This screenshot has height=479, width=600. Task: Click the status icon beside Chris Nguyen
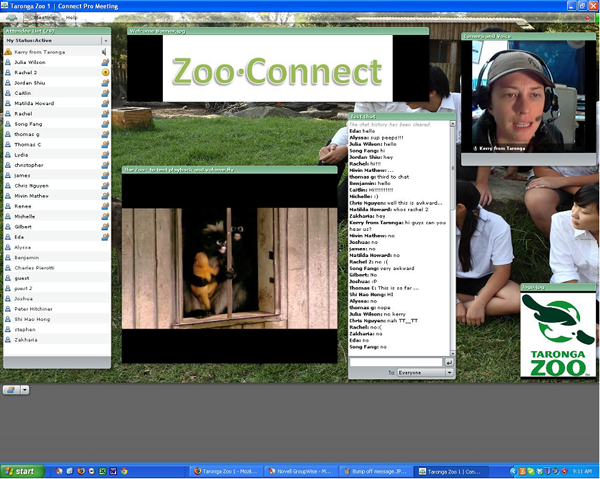[x=105, y=186]
